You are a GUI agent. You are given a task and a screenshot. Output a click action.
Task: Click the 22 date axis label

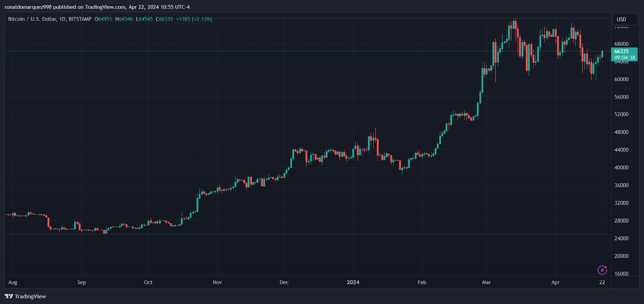[x=602, y=282]
